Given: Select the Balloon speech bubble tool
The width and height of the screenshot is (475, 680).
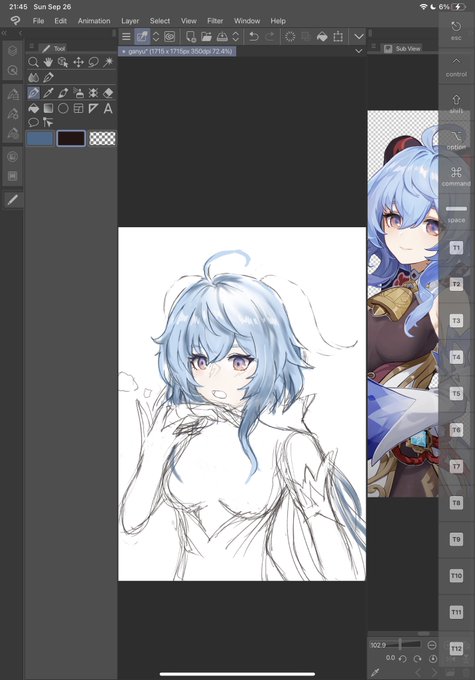Looking at the screenshot, I should pos(33,122).
